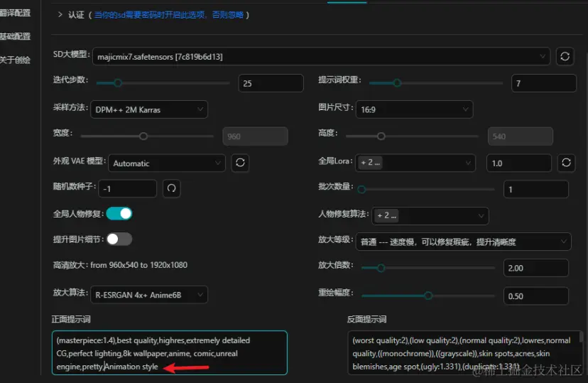Image resolution: width=588 pixels, height=383 pixels.
Task: Refresh the VAE model list
Action: click(x=240, y=163)
